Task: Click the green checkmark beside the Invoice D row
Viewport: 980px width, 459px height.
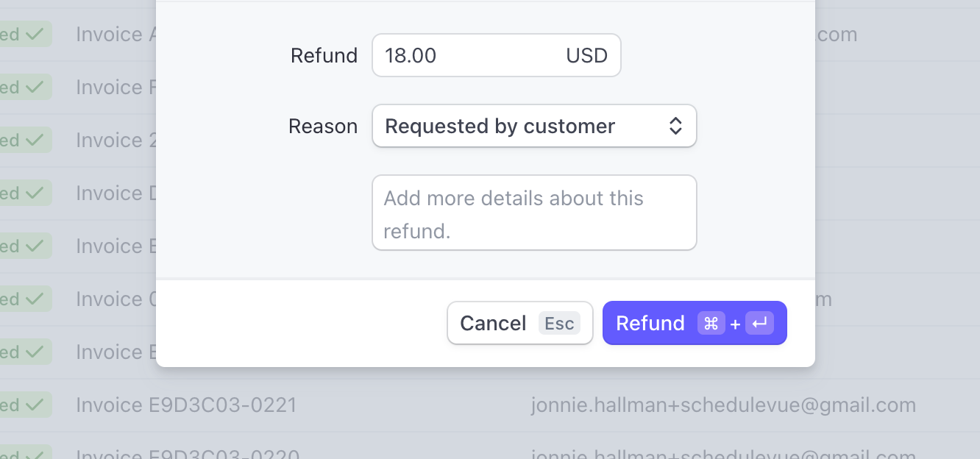Action: click(x=34, y=193)
